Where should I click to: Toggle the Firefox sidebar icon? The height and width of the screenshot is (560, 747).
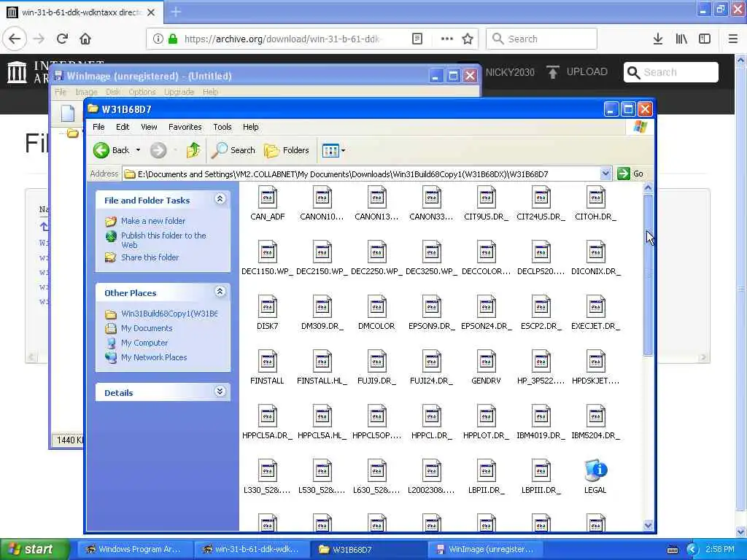coord(705,39)
